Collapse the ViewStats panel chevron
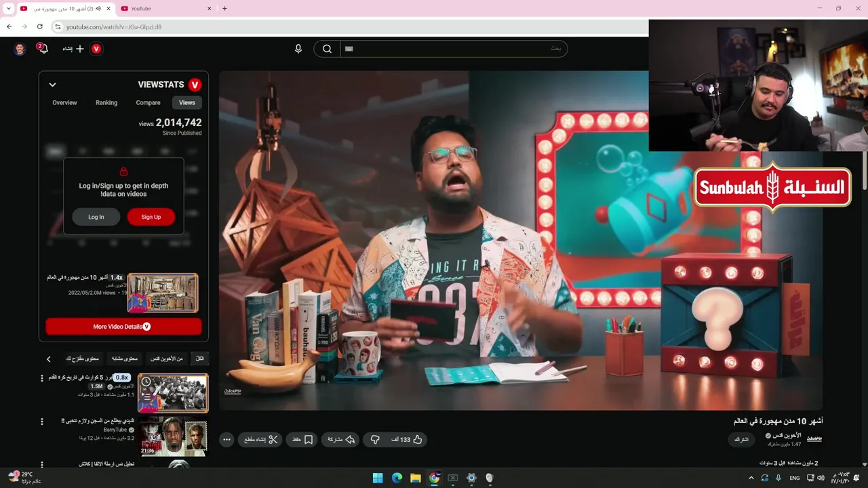The width and height of the screenshot is (868, 488). tap(52, 85)
